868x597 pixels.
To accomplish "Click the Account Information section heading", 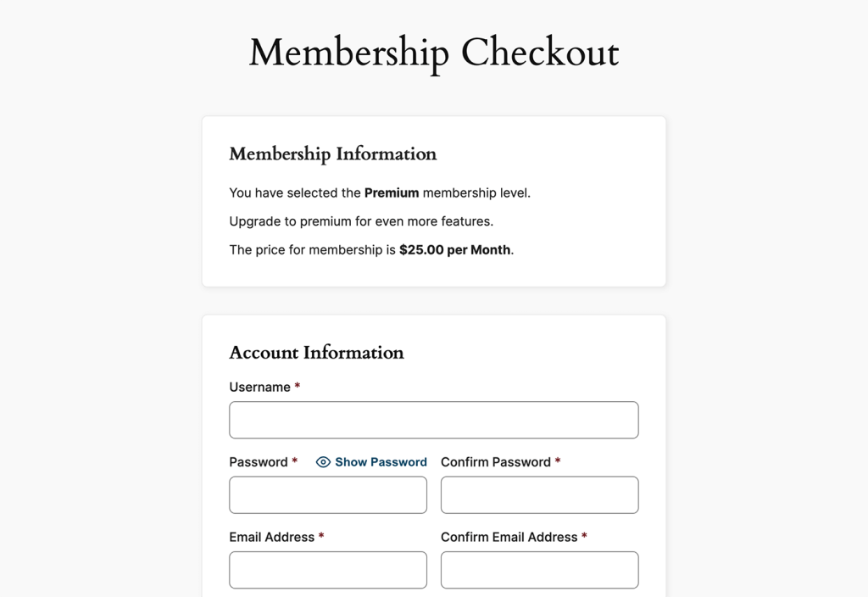I will (316, 353).
